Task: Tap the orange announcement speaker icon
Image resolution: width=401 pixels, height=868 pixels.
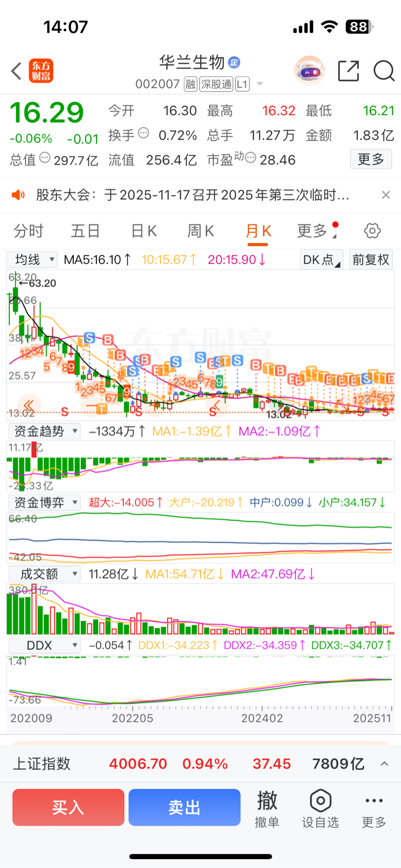Action: click(18, 195)
